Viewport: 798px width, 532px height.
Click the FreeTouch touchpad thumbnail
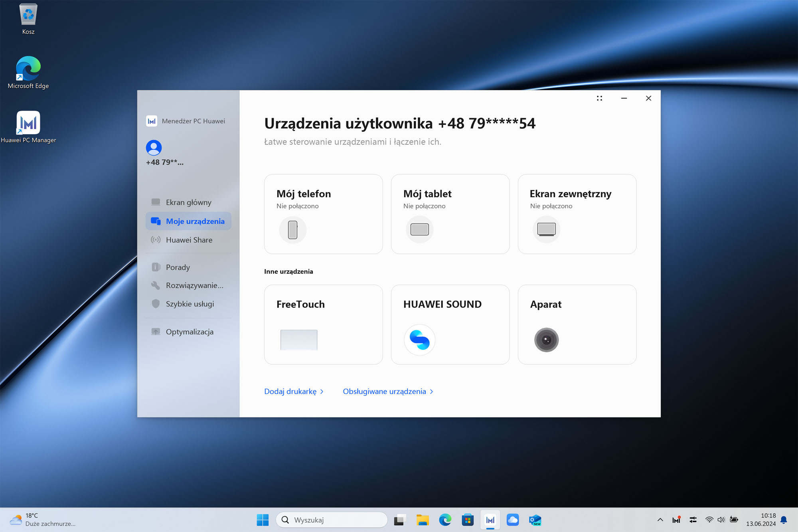pyautogui.click(x=299, y=340)
